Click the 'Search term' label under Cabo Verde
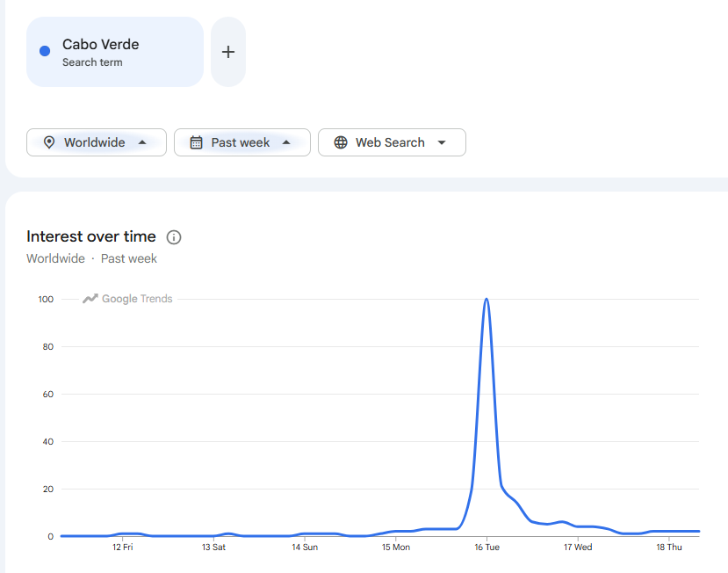Image resolution: width=728 pixels, height=573 pixels. [92, 62]
